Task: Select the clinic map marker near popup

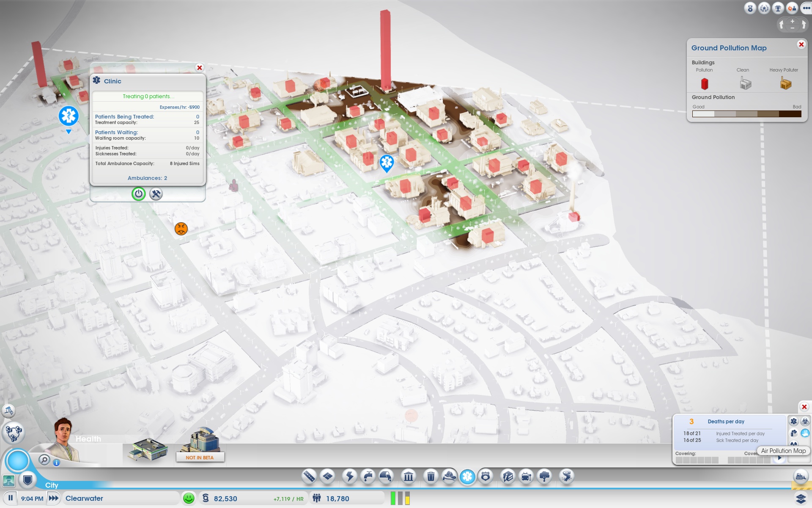Action: coord(69,116)
